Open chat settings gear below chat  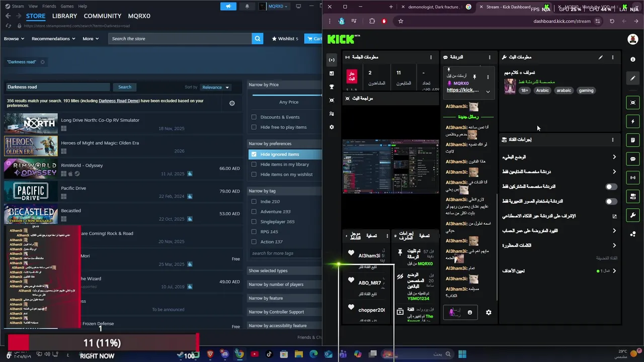[x=489, y=312]
